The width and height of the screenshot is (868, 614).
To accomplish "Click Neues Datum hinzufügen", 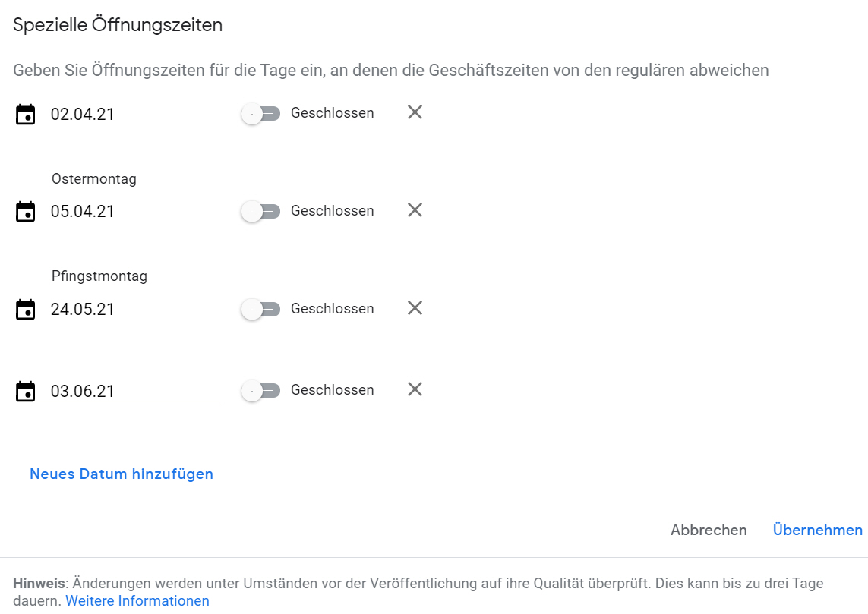I will tap(122, 474).
